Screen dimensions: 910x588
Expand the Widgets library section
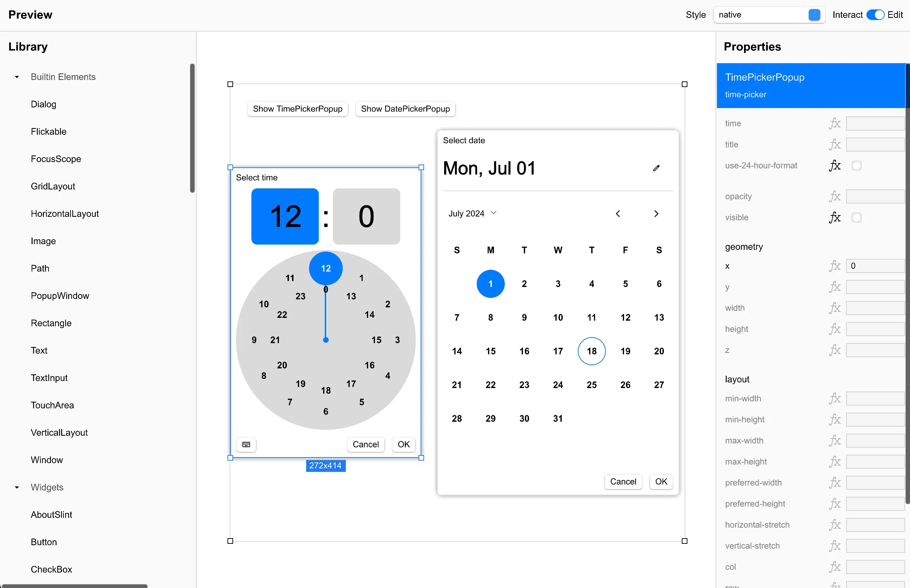16,487
